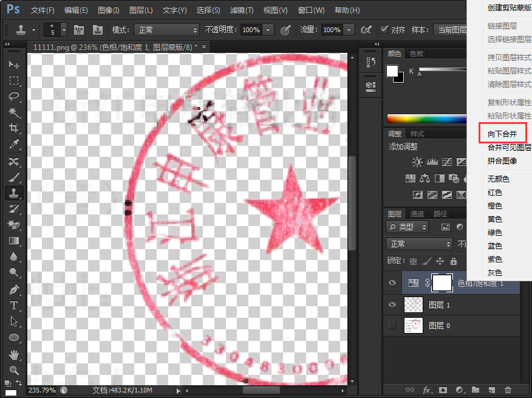Viewport: 532px width, 398px height.
Task: Select the Horizontal Type tool
Action: pos(14,306)
